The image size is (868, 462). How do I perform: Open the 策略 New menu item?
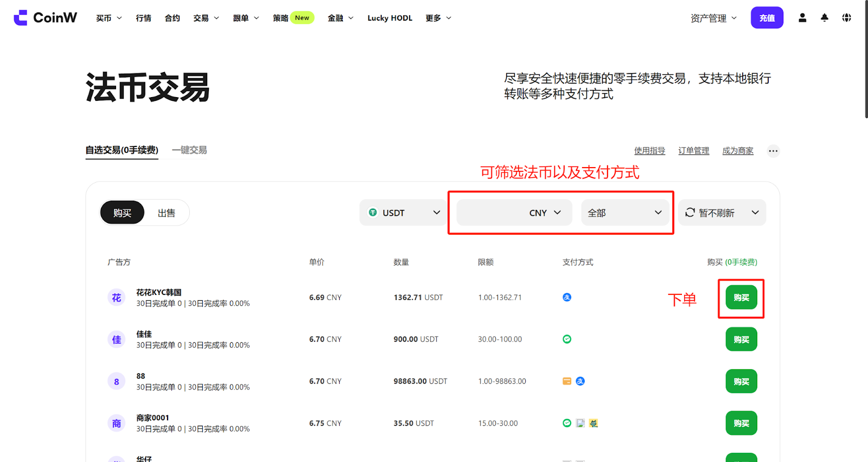(293, 18)
